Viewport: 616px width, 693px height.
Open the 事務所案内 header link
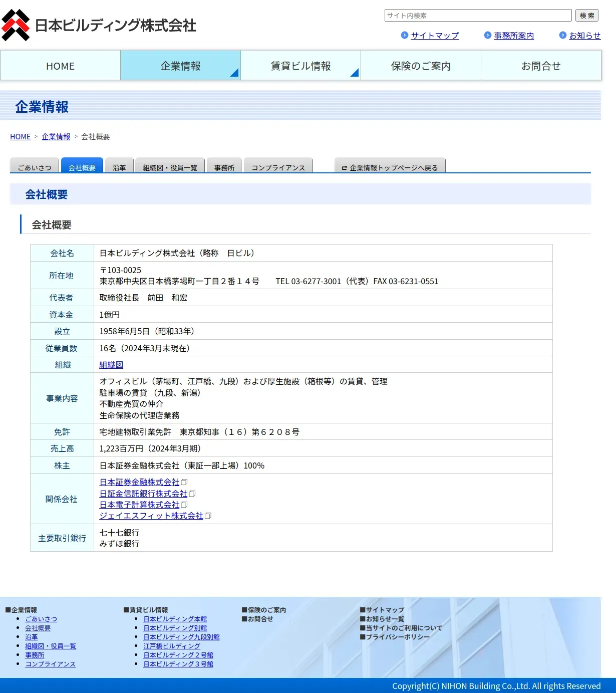(x=514, y=36)
